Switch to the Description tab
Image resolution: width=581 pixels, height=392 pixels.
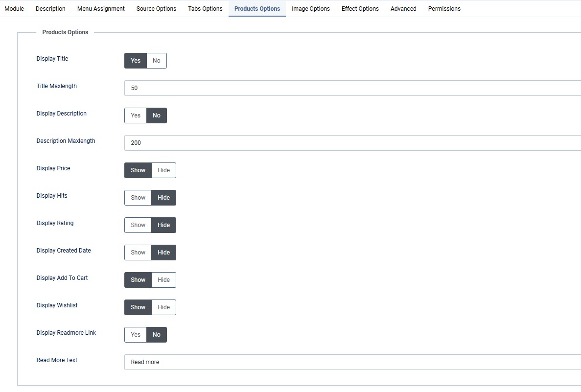pyautogui.click(x=50, y=9)
